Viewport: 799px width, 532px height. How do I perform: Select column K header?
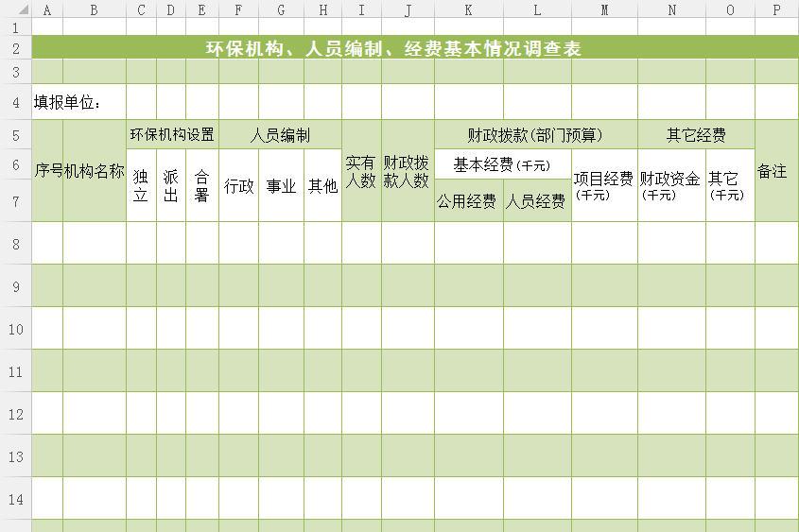click(x=469, y=9)
